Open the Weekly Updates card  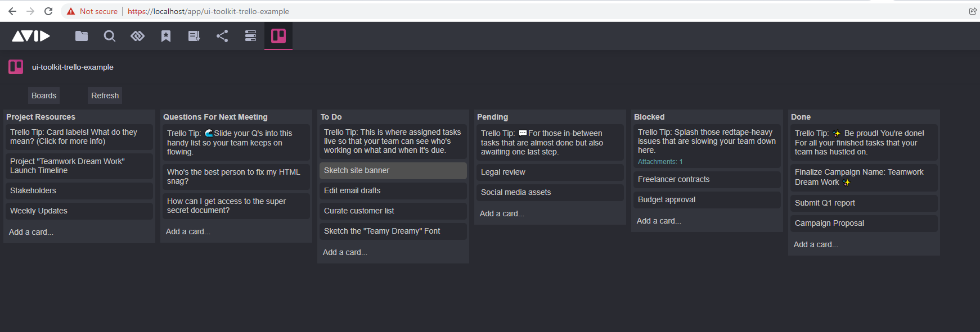(79, 211)
